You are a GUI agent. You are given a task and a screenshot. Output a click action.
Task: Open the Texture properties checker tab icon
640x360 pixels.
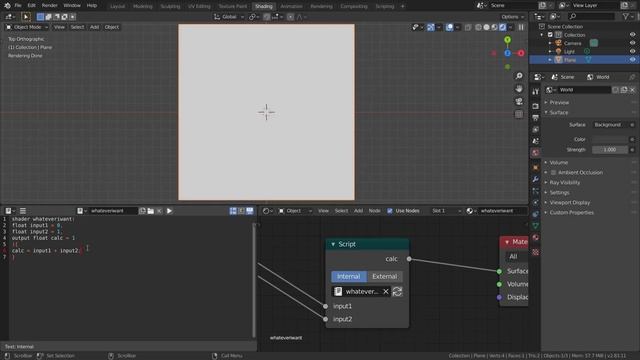point(536,252)
